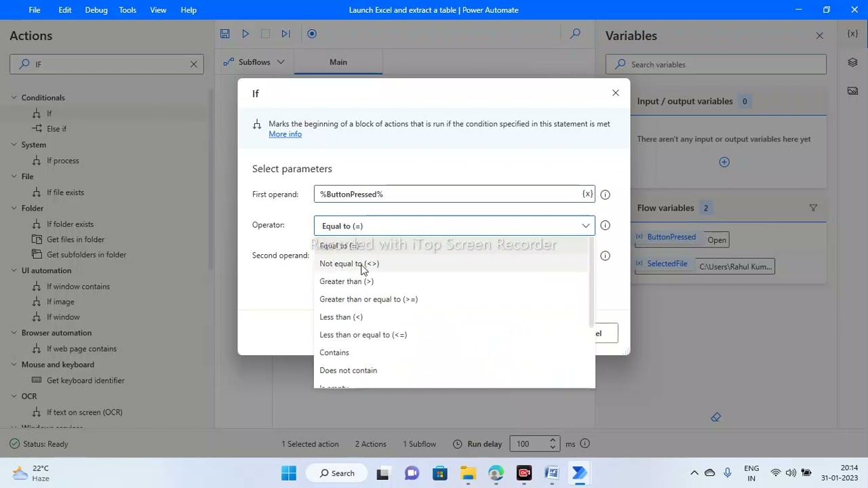Open Windows Start menu

(x=289, y=473)
